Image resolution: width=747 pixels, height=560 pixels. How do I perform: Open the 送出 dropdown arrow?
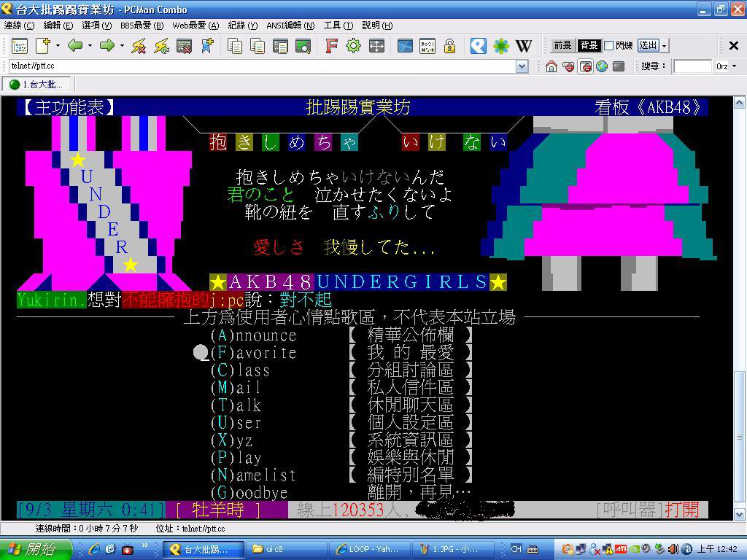tap(665, 46)
